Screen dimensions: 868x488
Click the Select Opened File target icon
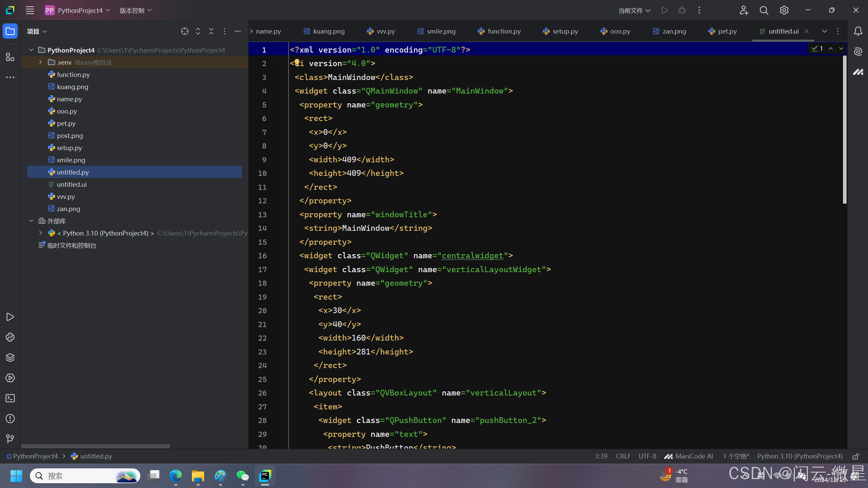(185, 31)
